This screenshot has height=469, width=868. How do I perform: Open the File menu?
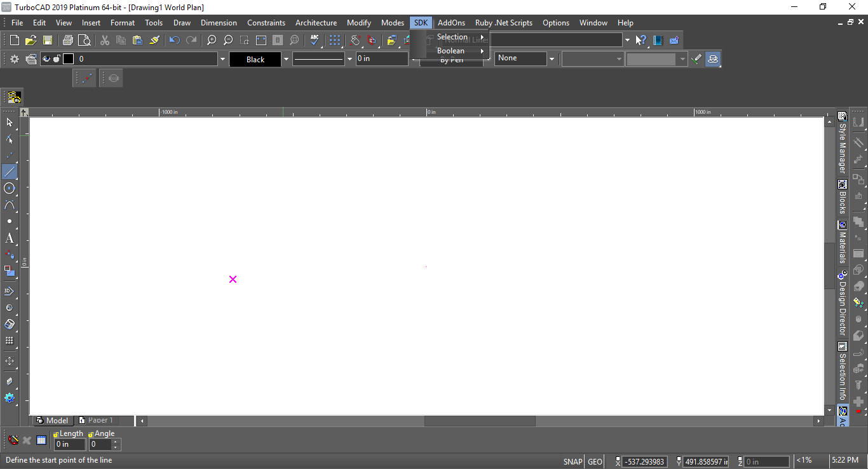pyautogui.click(x=17, y=22)
